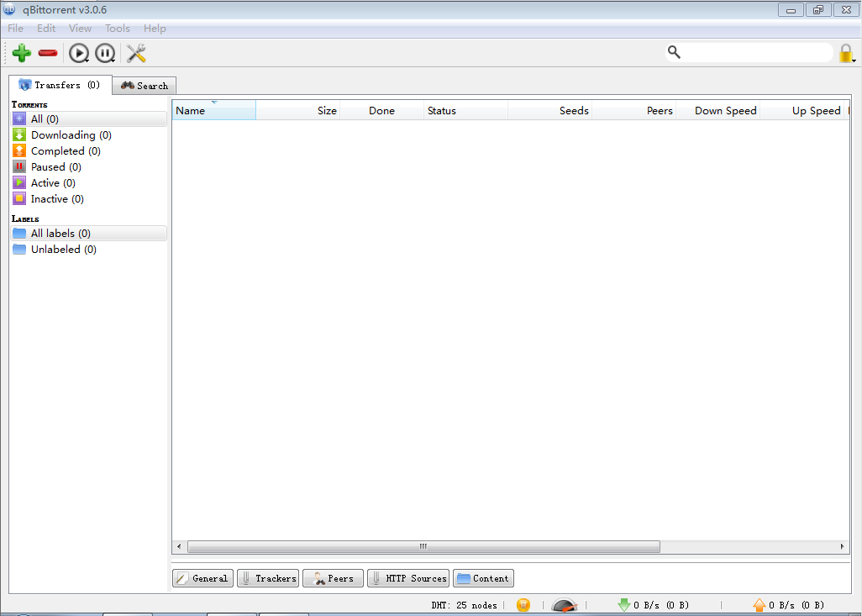Click the Unlabeled folder icon

coord(19,249)
